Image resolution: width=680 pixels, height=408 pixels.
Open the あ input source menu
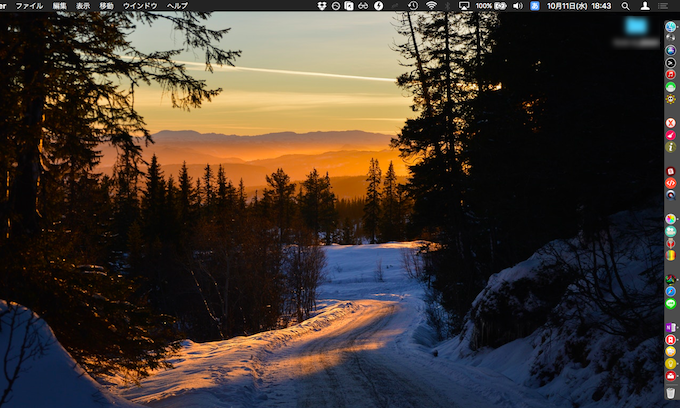click(x=535, y=6)
